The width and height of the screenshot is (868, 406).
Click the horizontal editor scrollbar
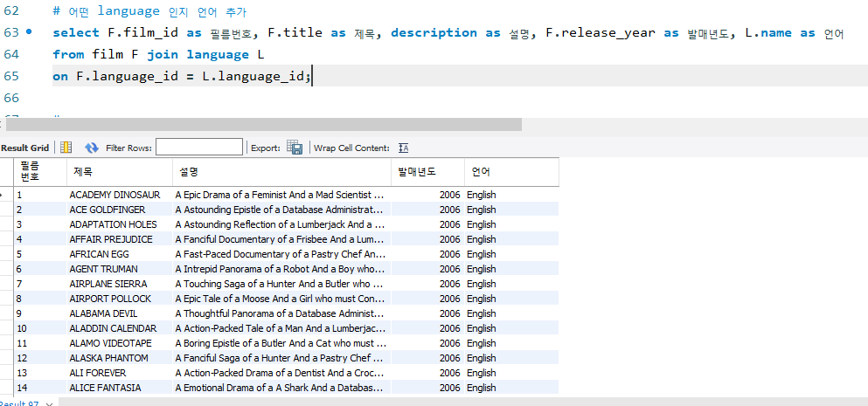tap(264, 125)
